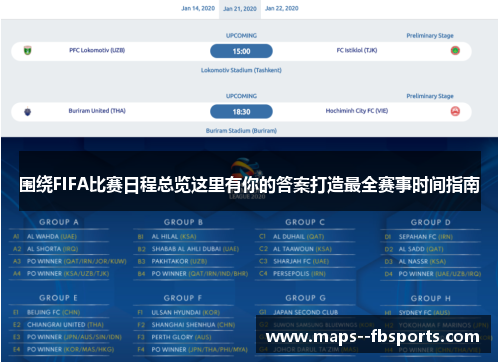500x362 pixels.
Task: Click the GROUP C heading
Action: coord(305,222)
